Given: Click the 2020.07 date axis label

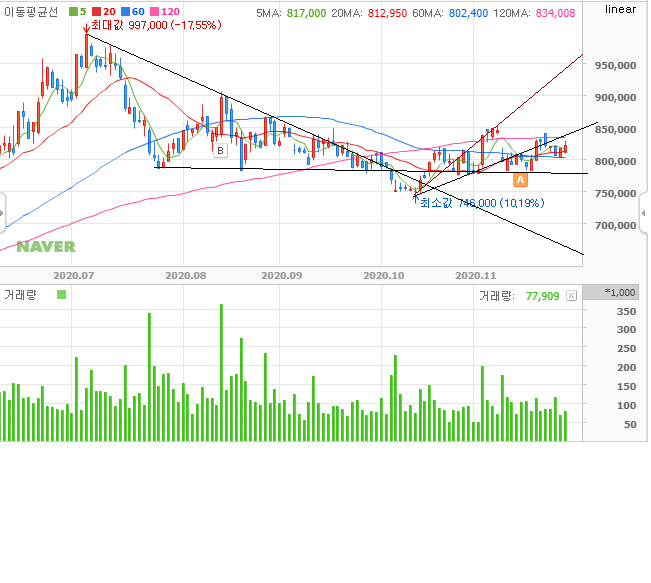Looking at the screenshot, I should point(73,276).
